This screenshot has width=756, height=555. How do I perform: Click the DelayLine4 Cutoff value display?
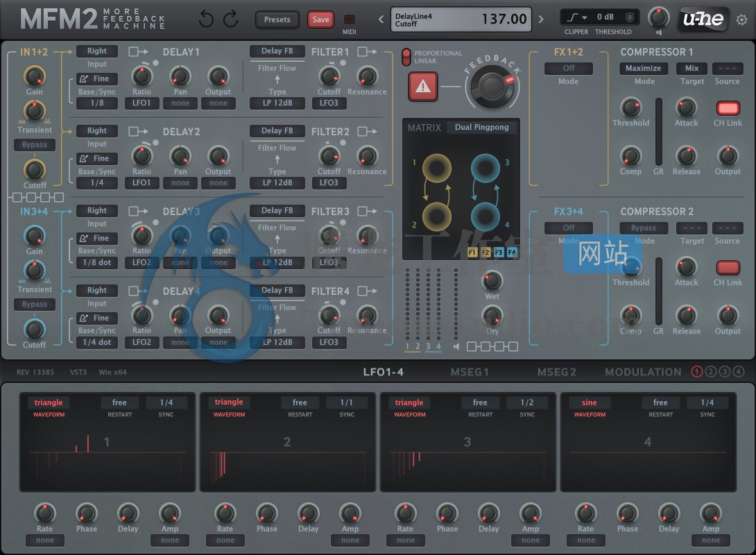tap(461, 19)
